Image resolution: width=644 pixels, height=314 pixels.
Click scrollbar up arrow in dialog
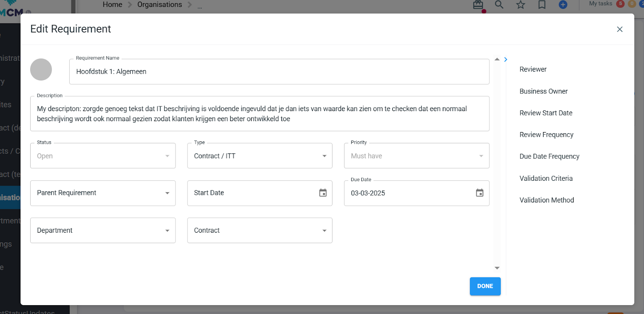click(x=497, y=59)
